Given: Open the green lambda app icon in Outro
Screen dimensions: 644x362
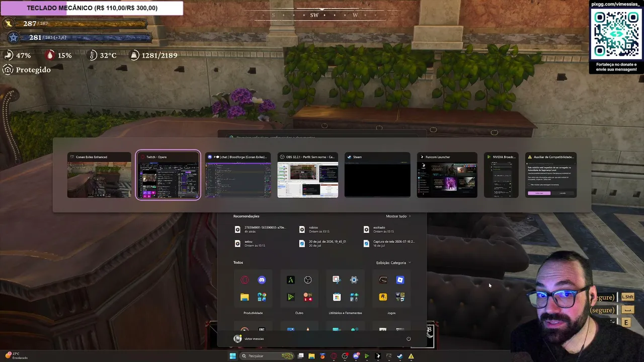Looking at the screenshot, I should (291, 280).
